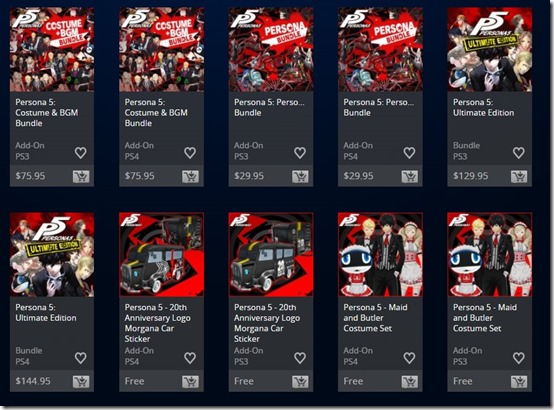Add PS4 Ultimate Edition to cart
This screenshot has width=554, height=410.
[81, 382]
